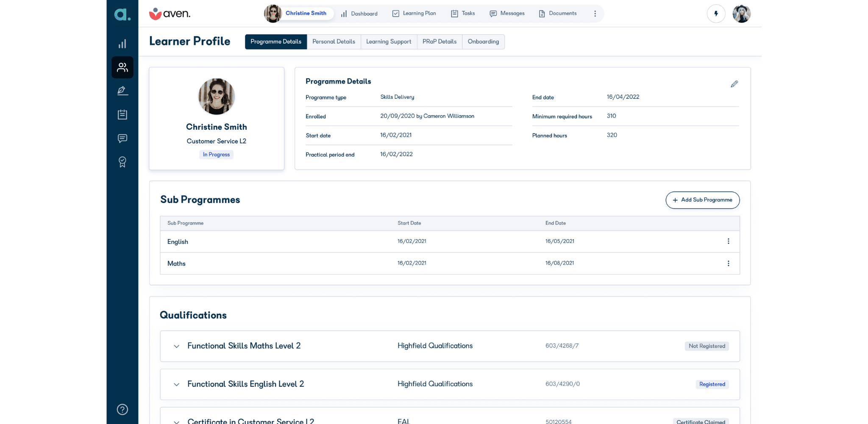Switch to the Programme Details tab

(276, 42)
